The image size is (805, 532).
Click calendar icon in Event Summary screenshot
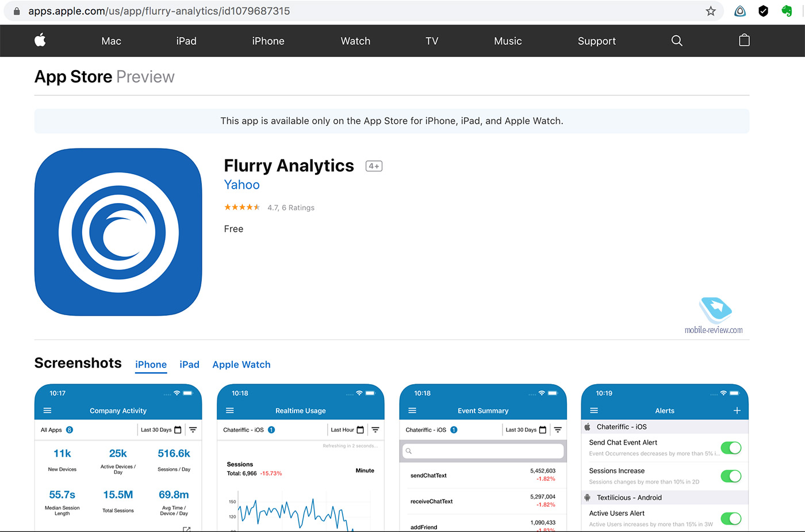542,430
